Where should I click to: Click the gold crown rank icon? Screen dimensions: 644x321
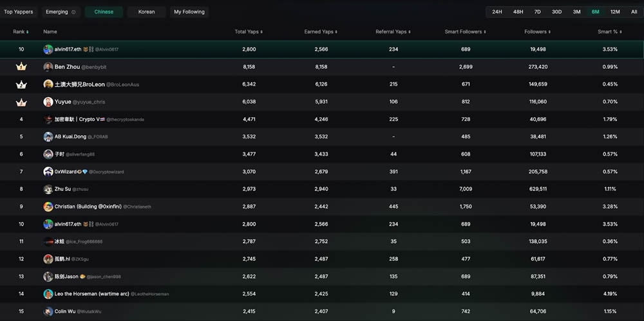[x=21, y=67]
